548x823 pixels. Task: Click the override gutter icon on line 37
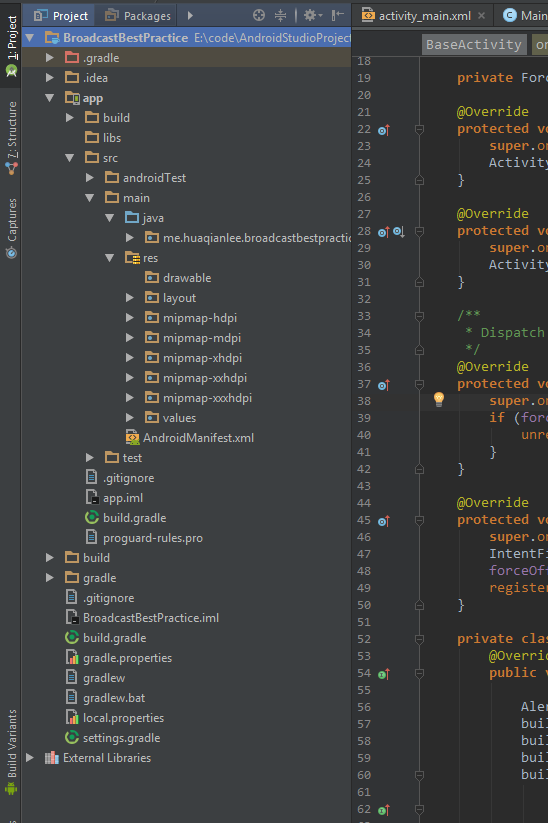(384, 385)
